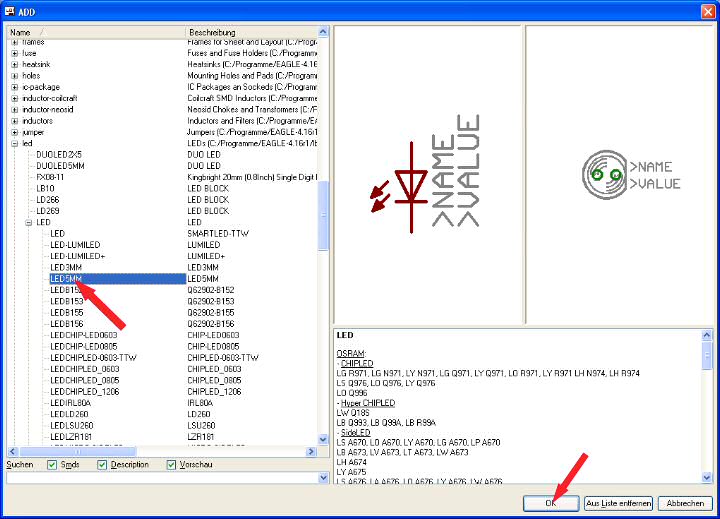Toggle the Description checkbox
Screen dimensions: 720x519
102,465
